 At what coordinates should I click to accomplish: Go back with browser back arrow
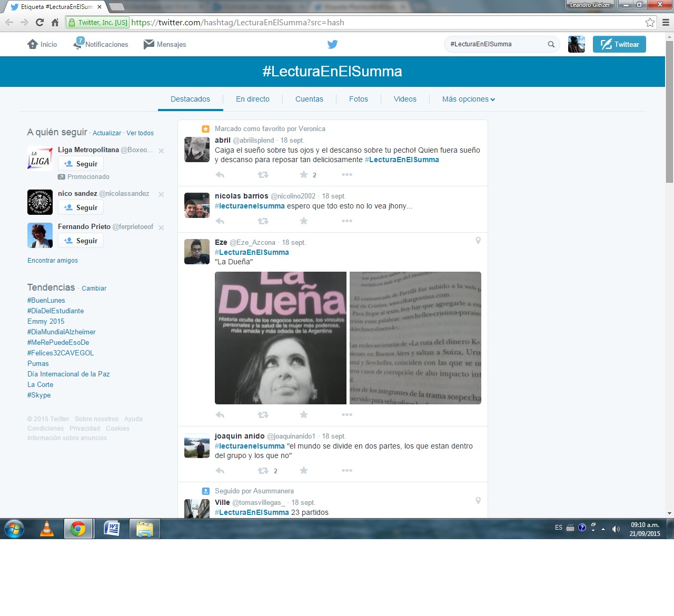pos(9,23)
